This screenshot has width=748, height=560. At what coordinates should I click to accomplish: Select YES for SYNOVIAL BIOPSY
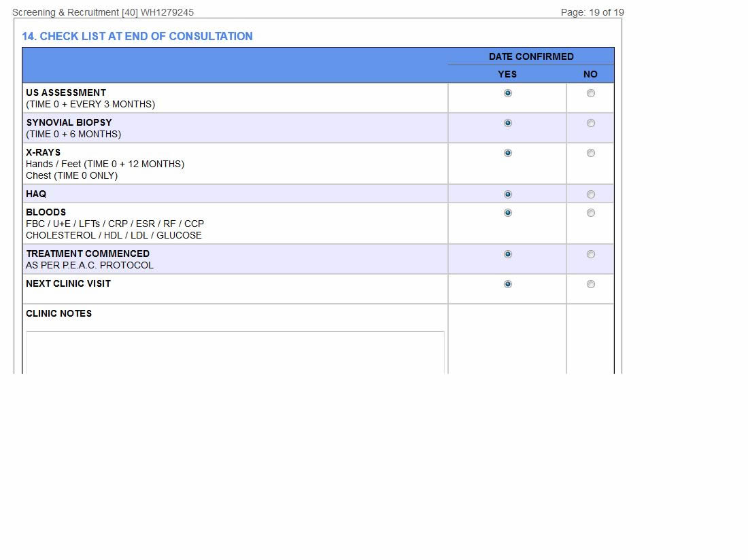tap(507, 123)
